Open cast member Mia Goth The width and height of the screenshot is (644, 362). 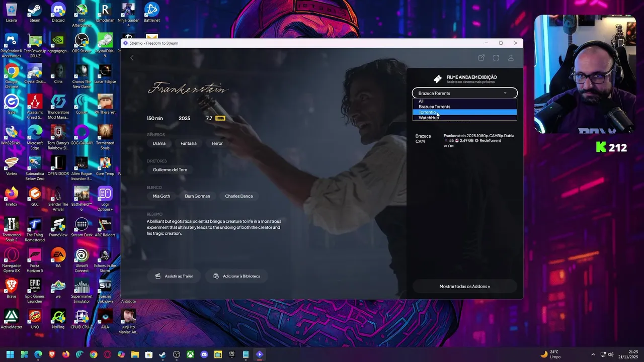coord(162,196)
